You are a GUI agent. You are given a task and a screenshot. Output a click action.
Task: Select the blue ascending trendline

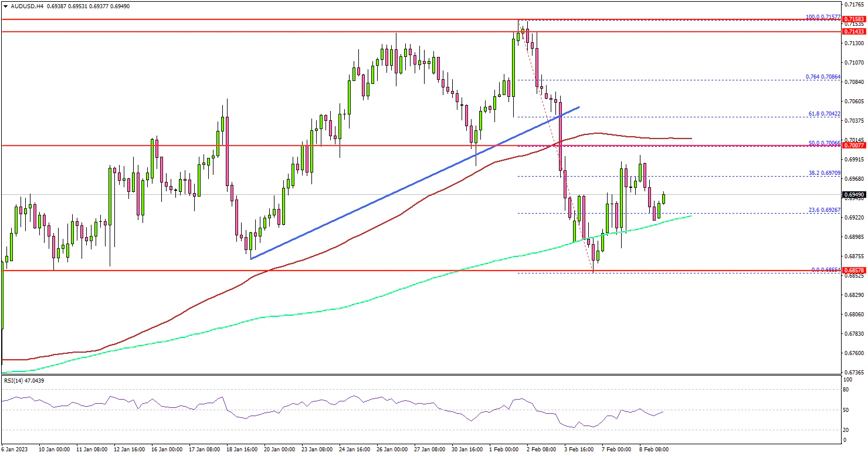[411, 184]
